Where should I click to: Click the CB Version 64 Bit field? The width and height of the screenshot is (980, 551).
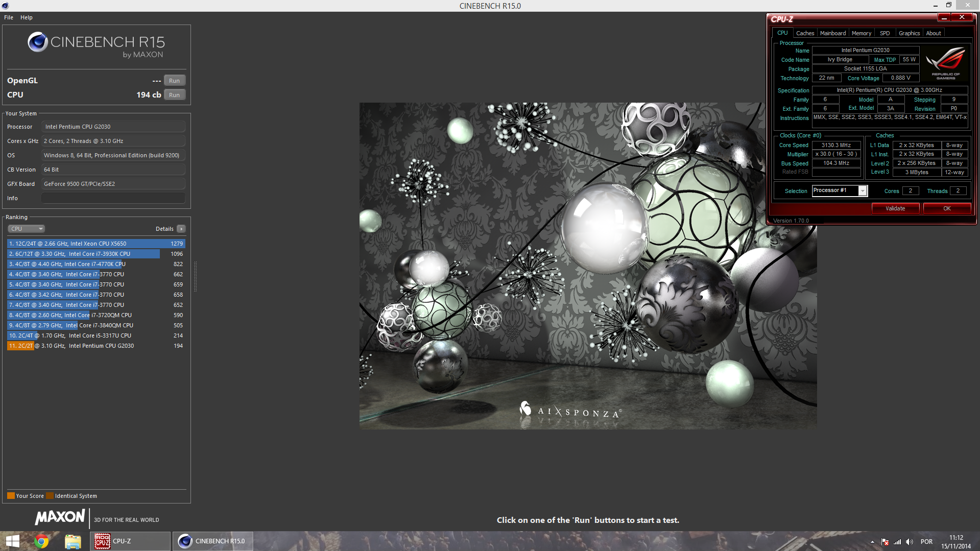(x=113, y=170)
